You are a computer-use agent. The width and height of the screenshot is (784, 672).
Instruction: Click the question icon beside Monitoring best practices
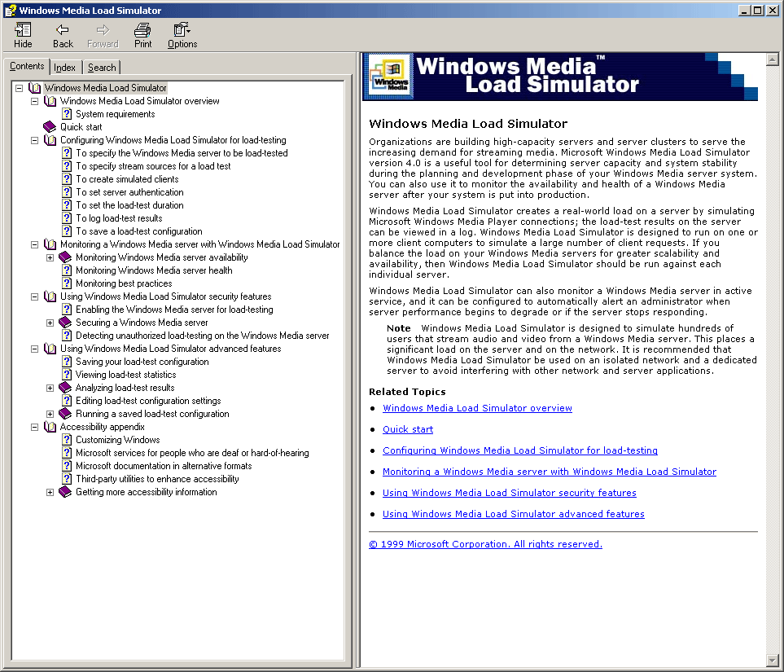click(x=67, y=283)
